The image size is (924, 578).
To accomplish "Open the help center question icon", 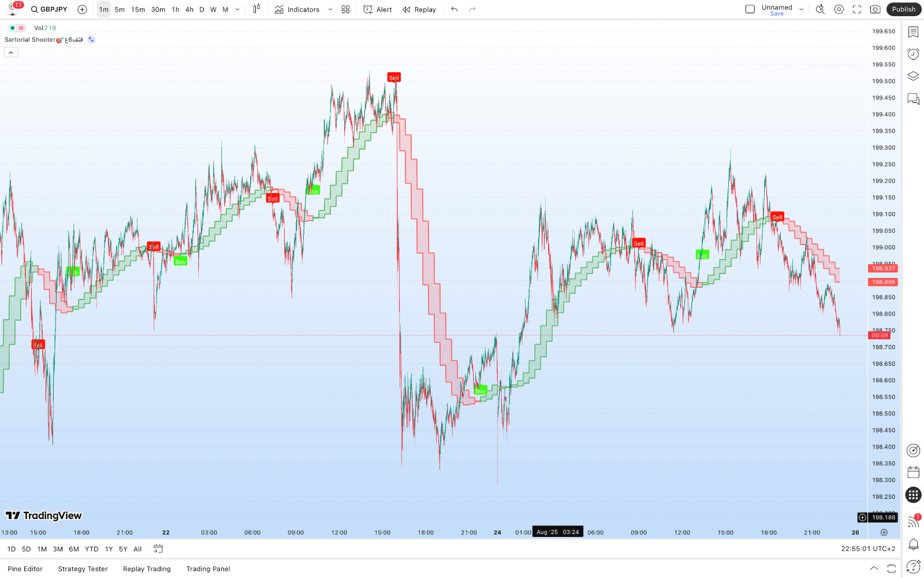I will [x=913, y=566].
